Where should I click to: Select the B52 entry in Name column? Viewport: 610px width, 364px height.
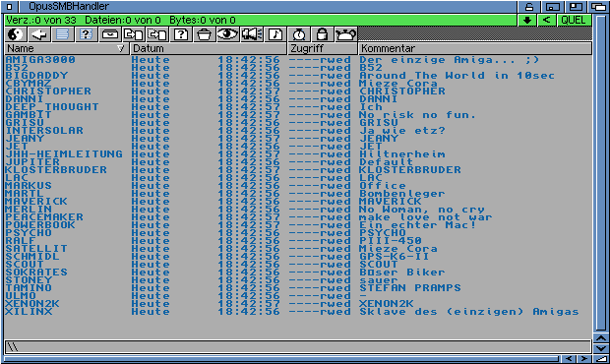17,68
